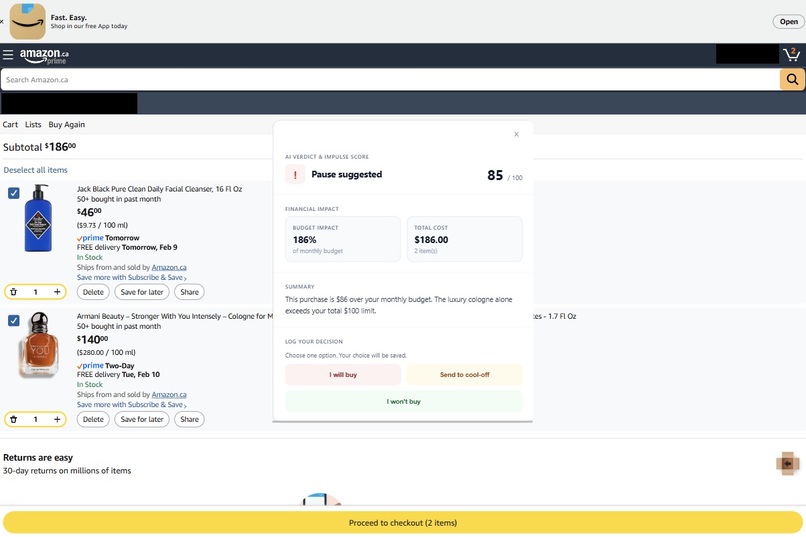
Task: Open the Amazon app via Open button
Action: click(789, 22)
